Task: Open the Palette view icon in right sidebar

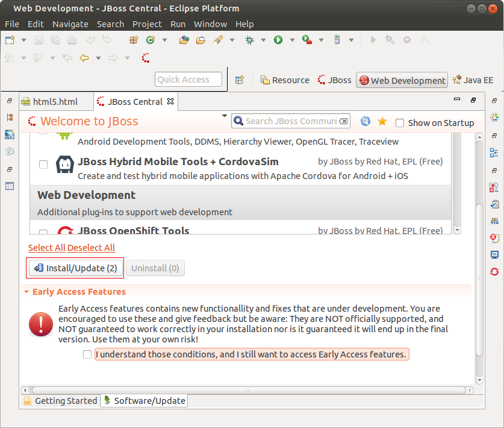Action: [x=494, y=118]
